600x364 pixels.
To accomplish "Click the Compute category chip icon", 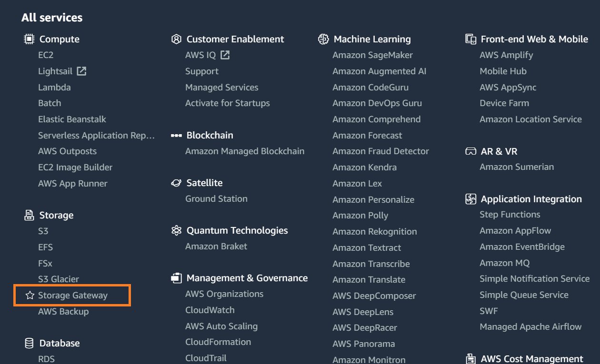I will [x=29, y=39].
